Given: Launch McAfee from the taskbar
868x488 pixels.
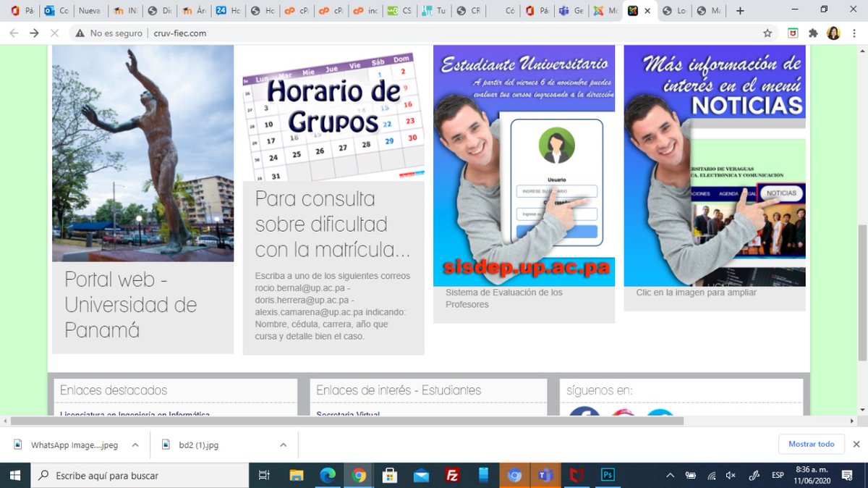Looking at the screenshot, I should click(x=576, y=476).
